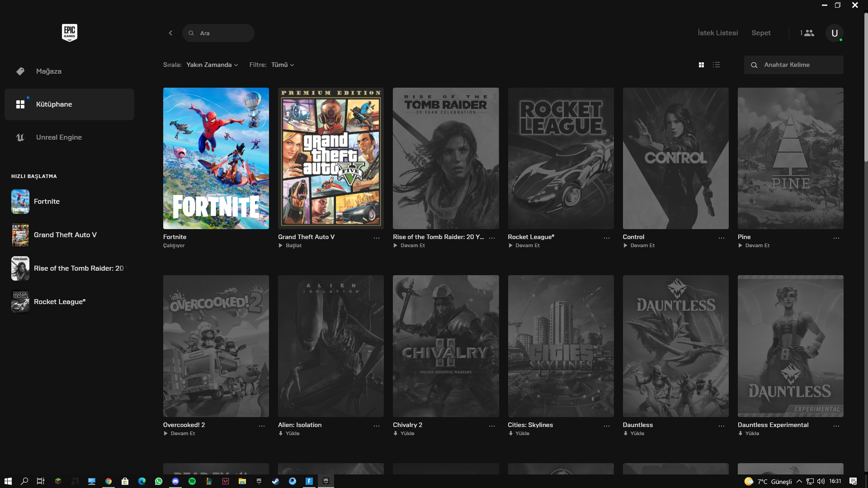Open options menu for Grand Theft Auto V
The height and width of the screenshot is (488, 868).
click(x=377, y=238)
